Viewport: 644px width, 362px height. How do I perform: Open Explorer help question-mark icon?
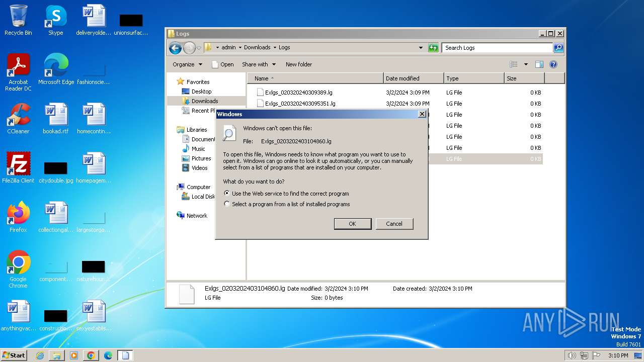pos(553,64)
